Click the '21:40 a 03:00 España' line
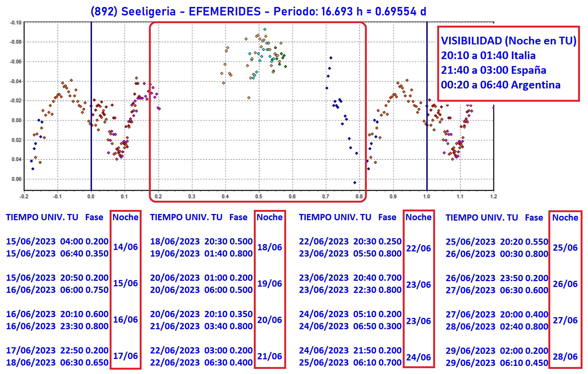 493,70
